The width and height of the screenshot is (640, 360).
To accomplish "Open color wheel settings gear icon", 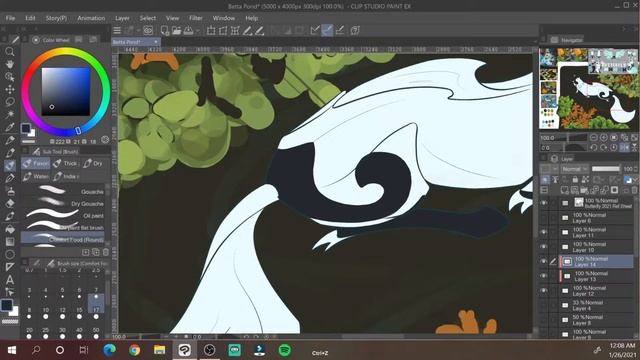I will (x=105, y=140).
